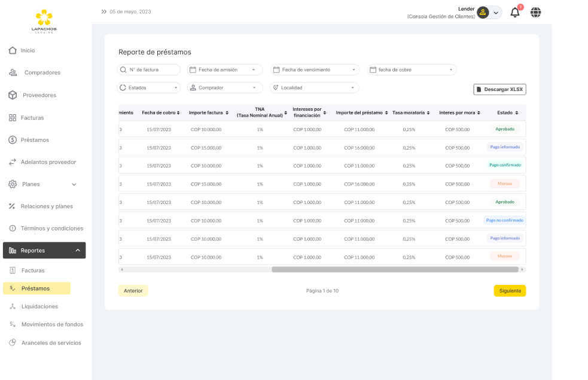This screenshot has height=380, width=588.
Task: Open the user profile dropdown chevron
Action: tap(496, 13)
